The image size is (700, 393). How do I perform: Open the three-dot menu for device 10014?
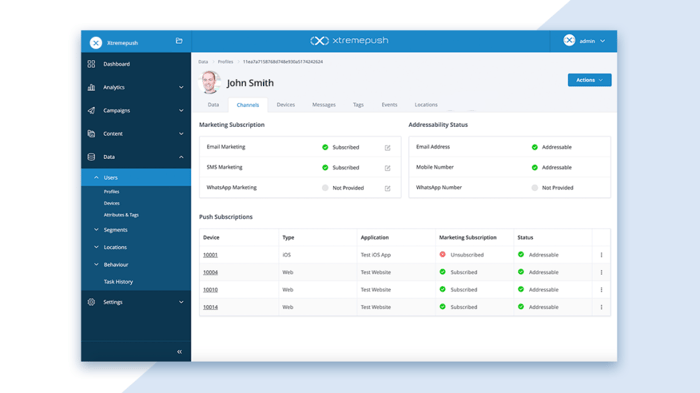tap(601, 307)
